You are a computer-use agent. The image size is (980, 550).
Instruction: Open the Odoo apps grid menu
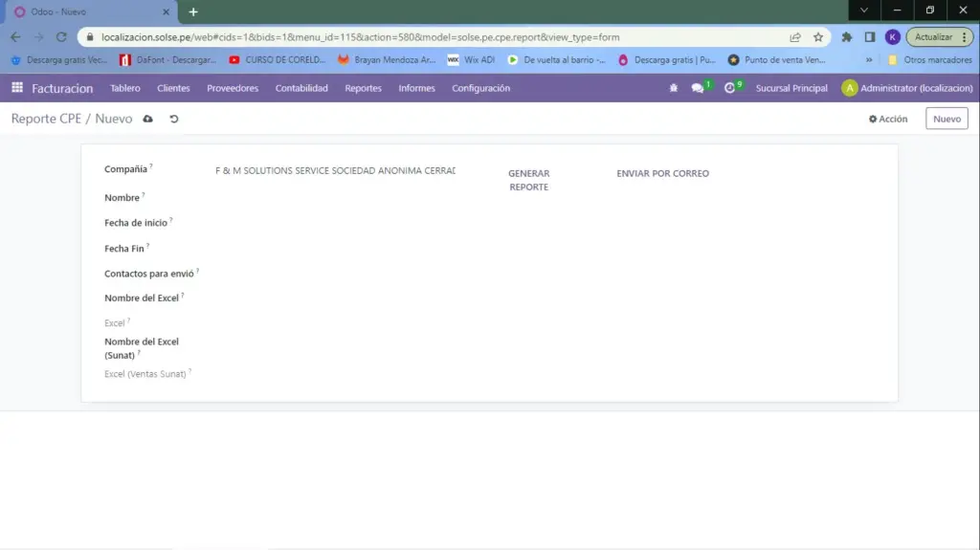17,88
